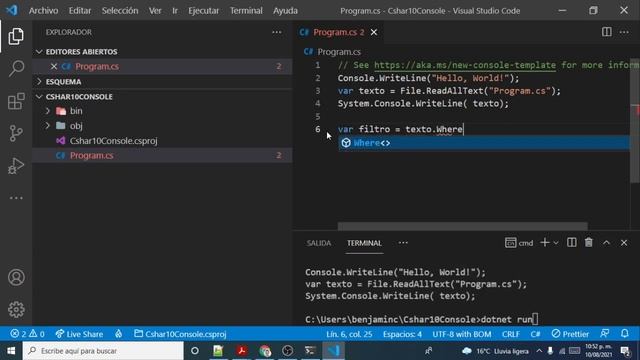This screenshot has width=640, height=360.
Task: Change CRLF end of line sequence
Action: coord(511,334)
